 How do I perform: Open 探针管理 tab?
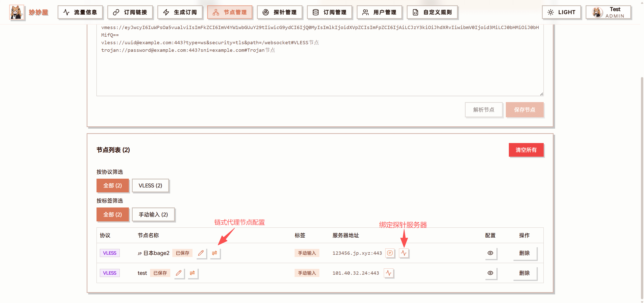[279, 12]
